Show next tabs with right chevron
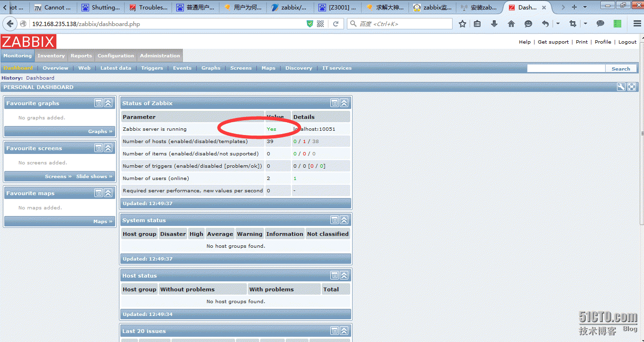The width and height of the screenshot is (644, 342). [563, 7]
